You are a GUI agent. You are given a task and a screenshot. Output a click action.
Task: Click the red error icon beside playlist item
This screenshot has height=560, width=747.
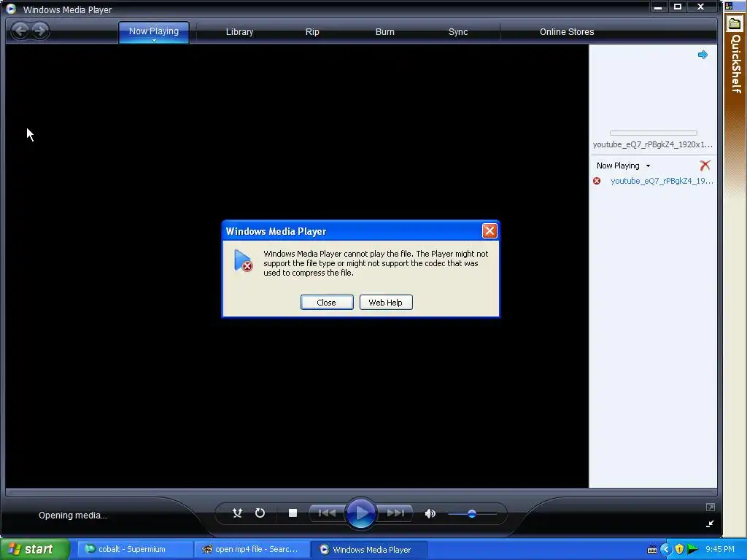597,181
